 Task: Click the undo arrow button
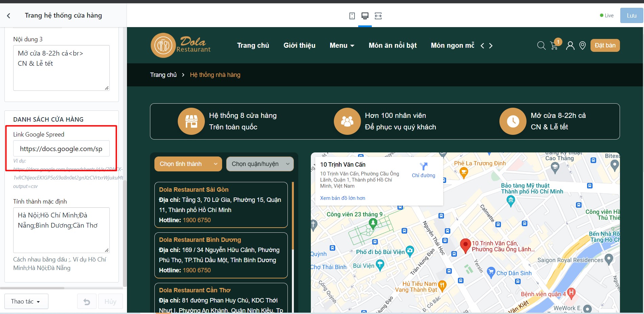tap(87, 301)
